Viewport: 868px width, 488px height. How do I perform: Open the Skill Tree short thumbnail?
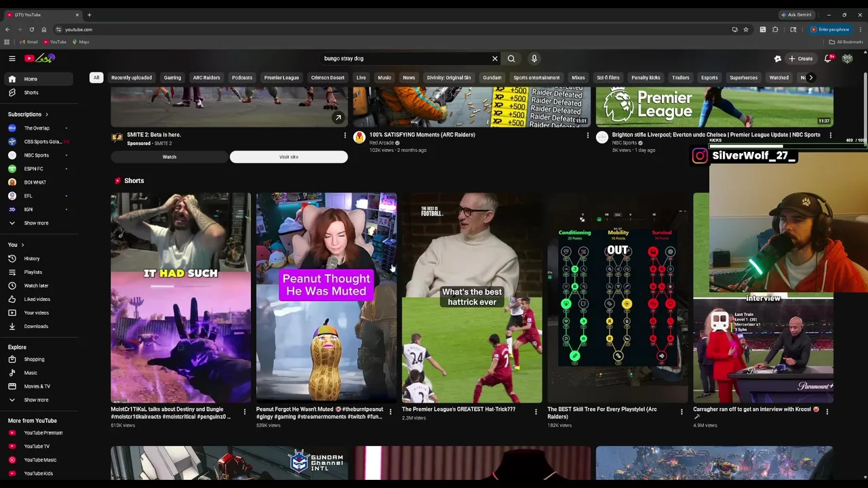tap(618, 298)
